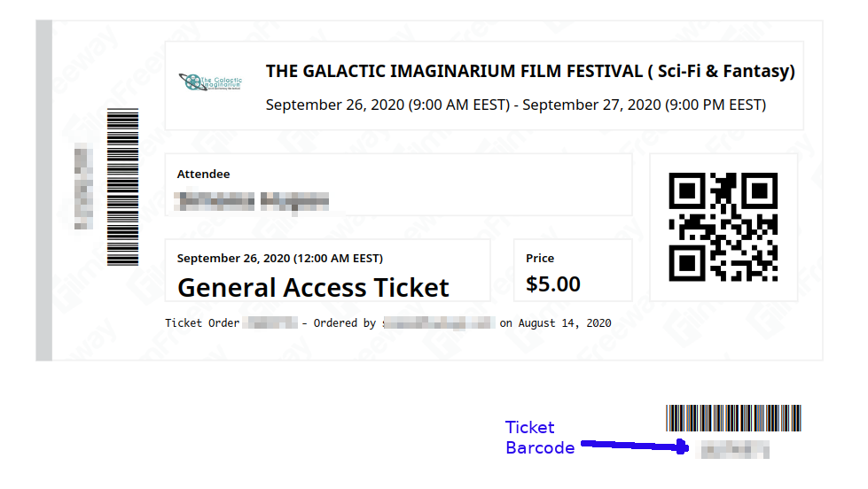Click the Price label
This screenshot has width=868, height=489.
[540, 259]
